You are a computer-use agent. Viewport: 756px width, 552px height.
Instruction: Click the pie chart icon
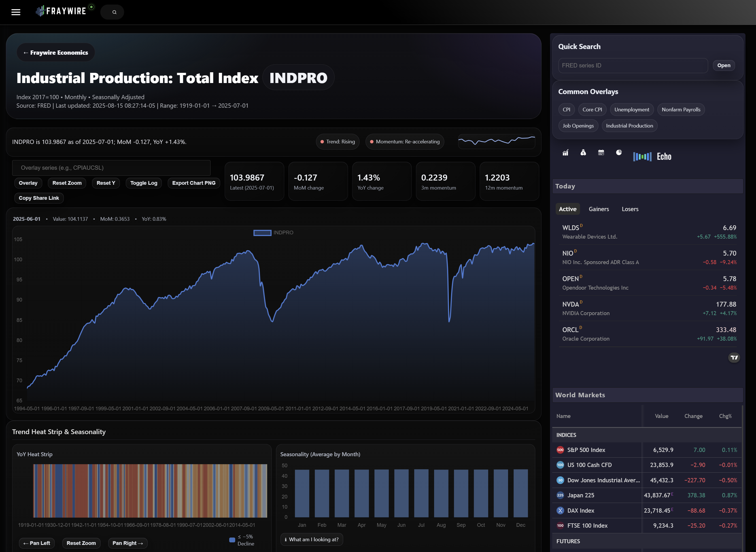click(619, 152)
